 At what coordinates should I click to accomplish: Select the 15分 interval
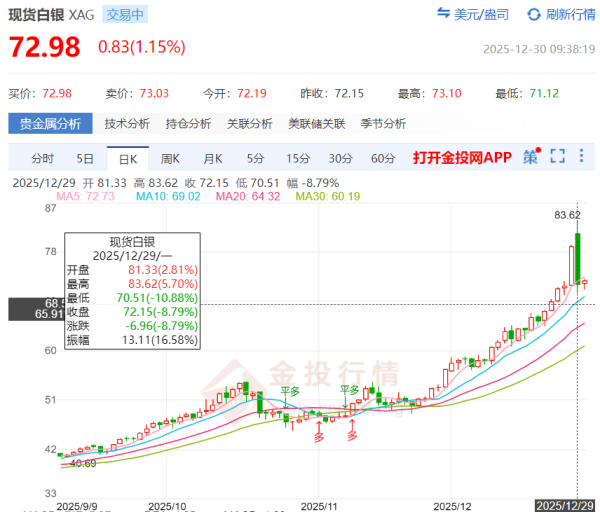pos(298,158)
